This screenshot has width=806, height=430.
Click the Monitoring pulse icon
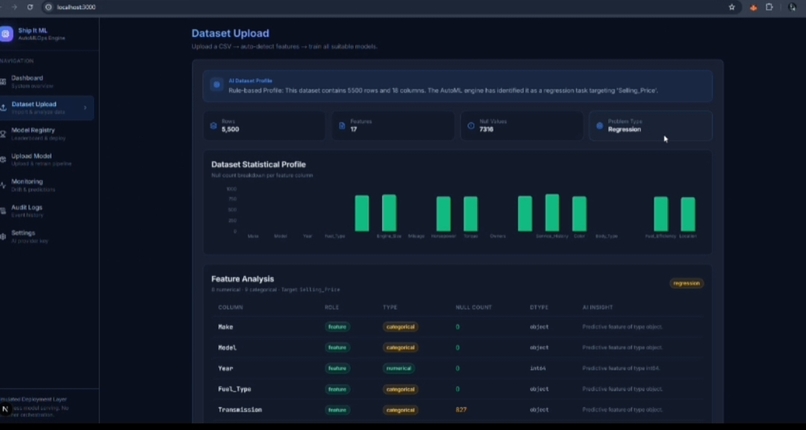click(x=3, y=185)
